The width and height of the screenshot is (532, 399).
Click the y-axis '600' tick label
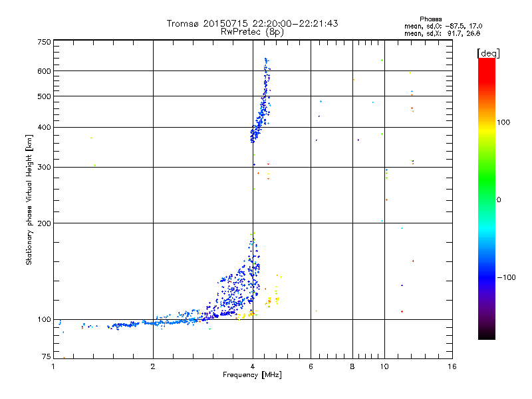click(44, 71)
